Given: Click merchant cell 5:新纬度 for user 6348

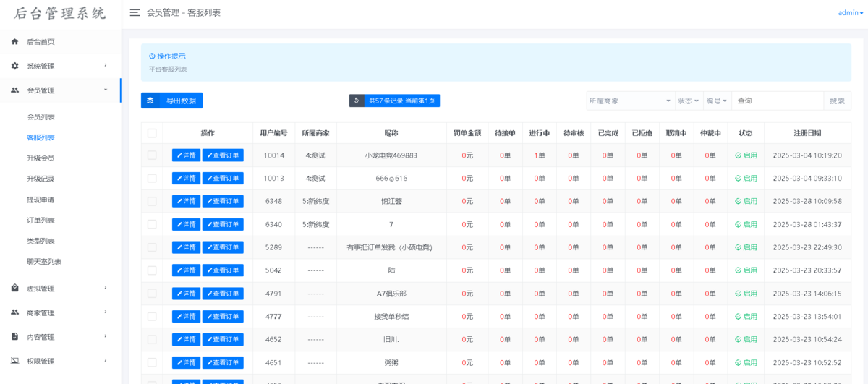Looking at the screenshot, I should pos(316,201).
